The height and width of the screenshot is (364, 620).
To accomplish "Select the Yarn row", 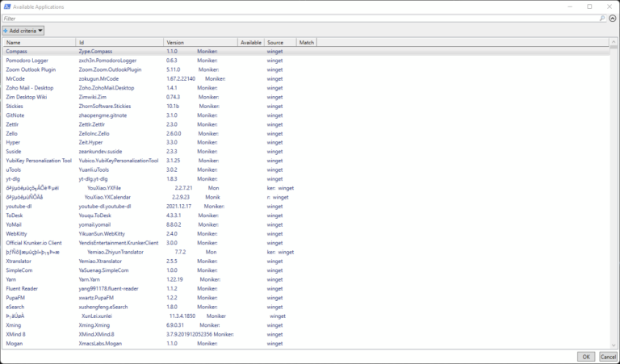I will coord(307,279).
